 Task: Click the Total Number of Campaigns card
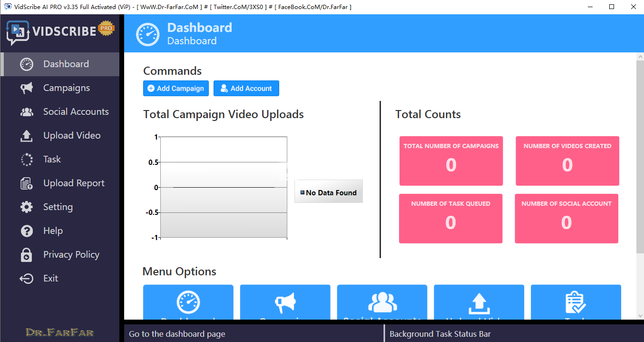(451, 161)
